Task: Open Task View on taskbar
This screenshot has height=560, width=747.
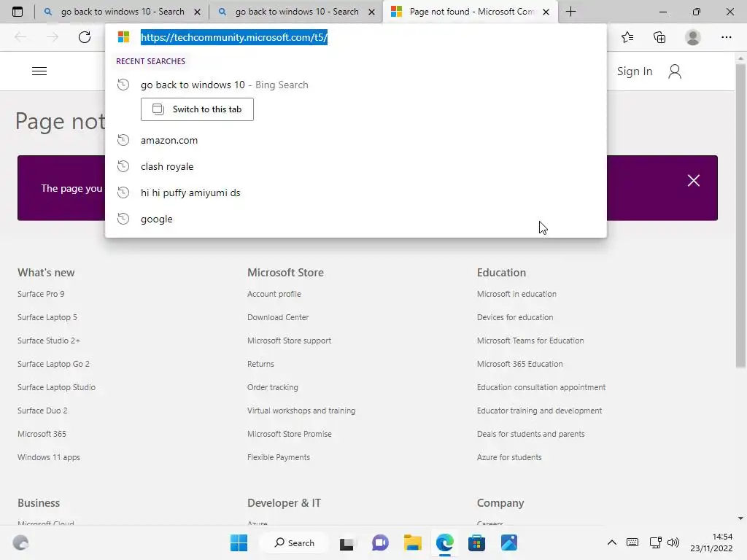Action: pos(347,543)
